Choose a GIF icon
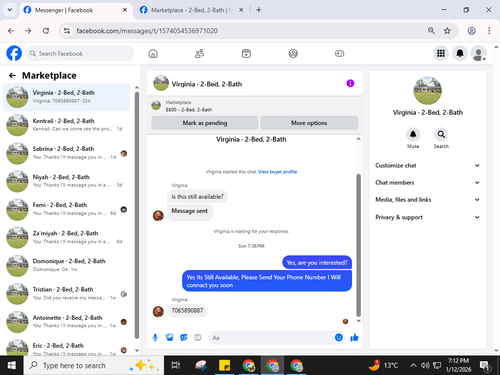The height and width of the screenshot is (375, 500). point(198,338)
